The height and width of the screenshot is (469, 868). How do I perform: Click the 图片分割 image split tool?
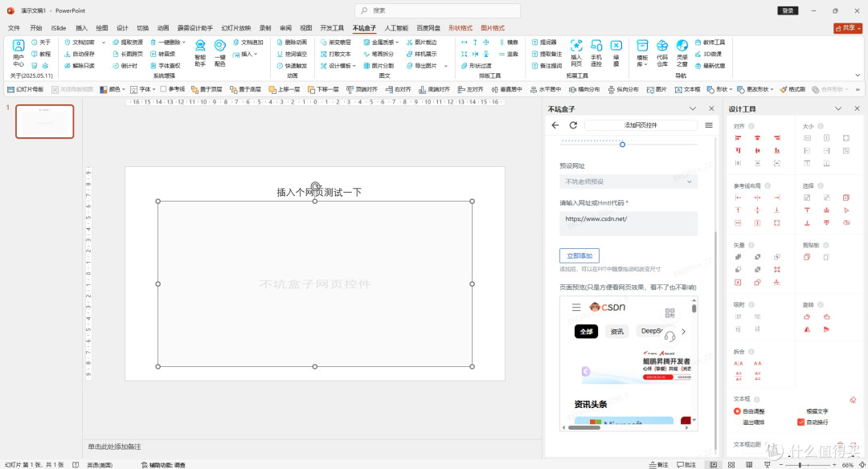(379, 66)
